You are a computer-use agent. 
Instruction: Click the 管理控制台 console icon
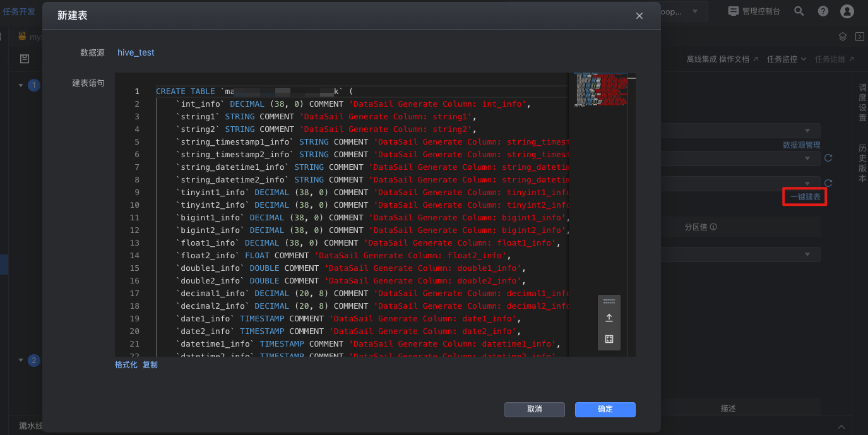(733, 11)
